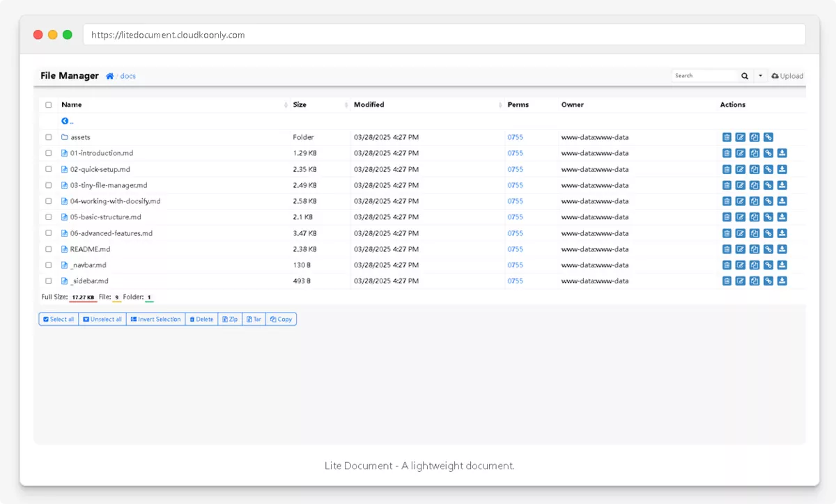The width and height of the screenshot is (836, 504).
Task: Click the Tar button
Action: pos(254,320)
